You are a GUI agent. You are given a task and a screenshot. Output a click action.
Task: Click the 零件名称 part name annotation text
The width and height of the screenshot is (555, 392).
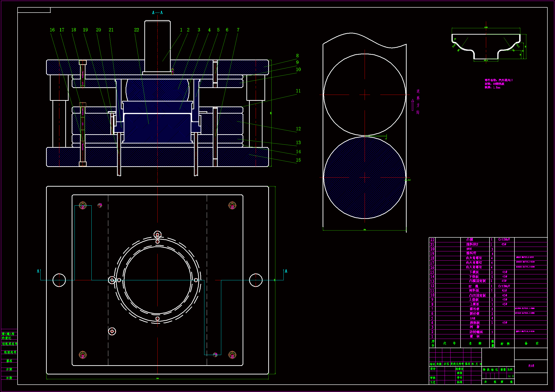tap(499, 80)
